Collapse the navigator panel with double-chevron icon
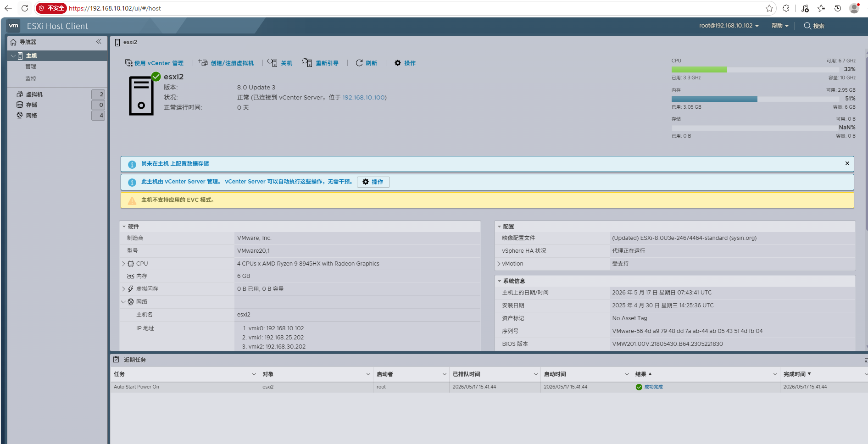The image size is (868, 444). (99, 42)
